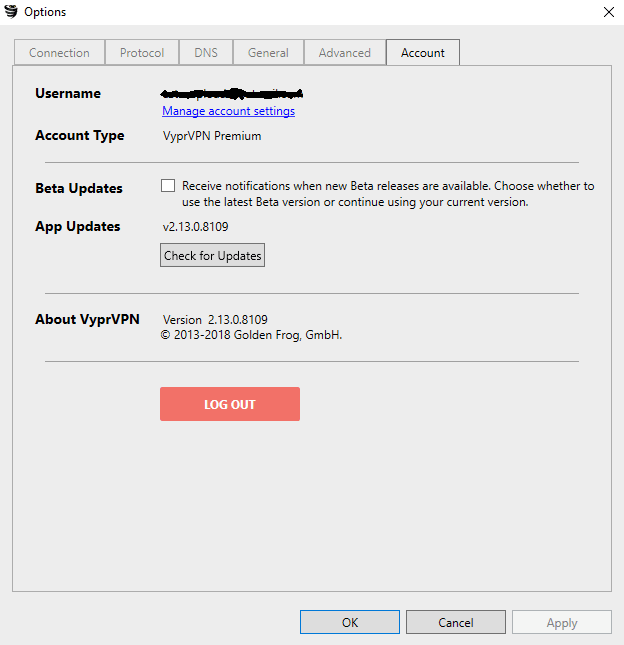The image size is (624, 645).
Task: Confirm settings with the OK button
Action: (x=350, y=622)
